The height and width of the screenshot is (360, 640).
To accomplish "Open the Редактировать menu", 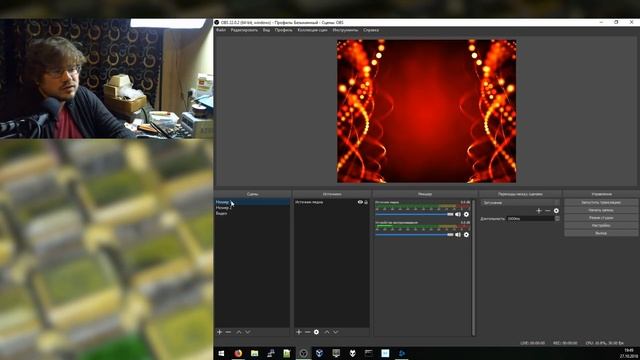I will click(x=244, y=30).
